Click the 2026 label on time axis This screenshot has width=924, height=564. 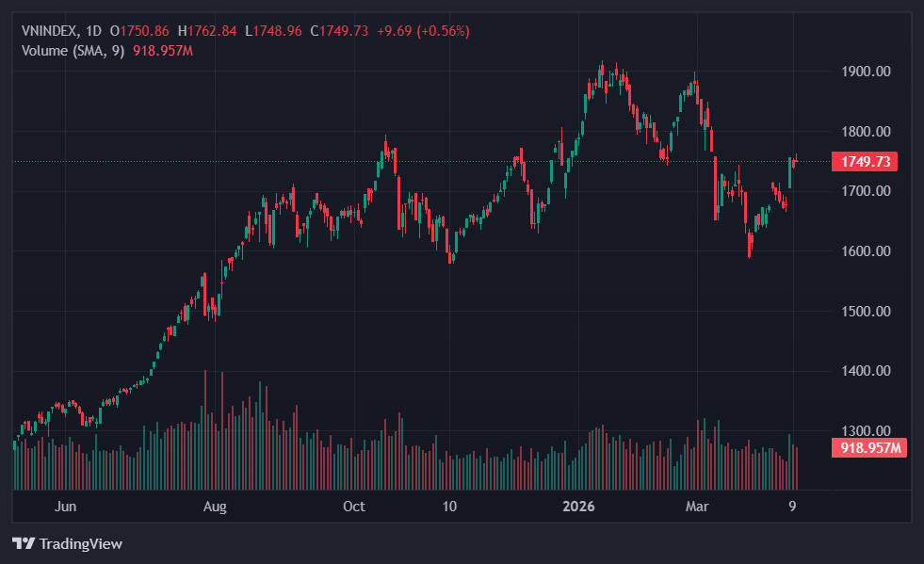[x=579, y=507]
